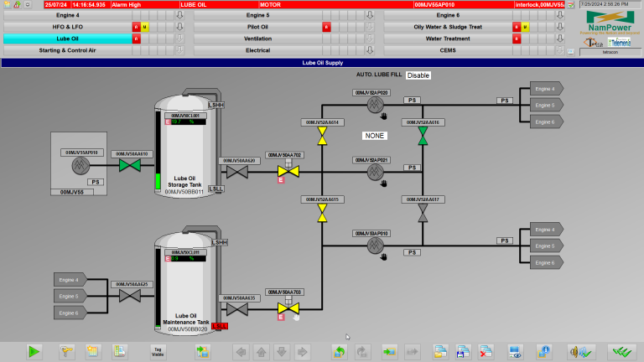Open pump 00MJV52AP020 symbol
The width and height of the screenshot is (644, 362).
pos(375,106)
